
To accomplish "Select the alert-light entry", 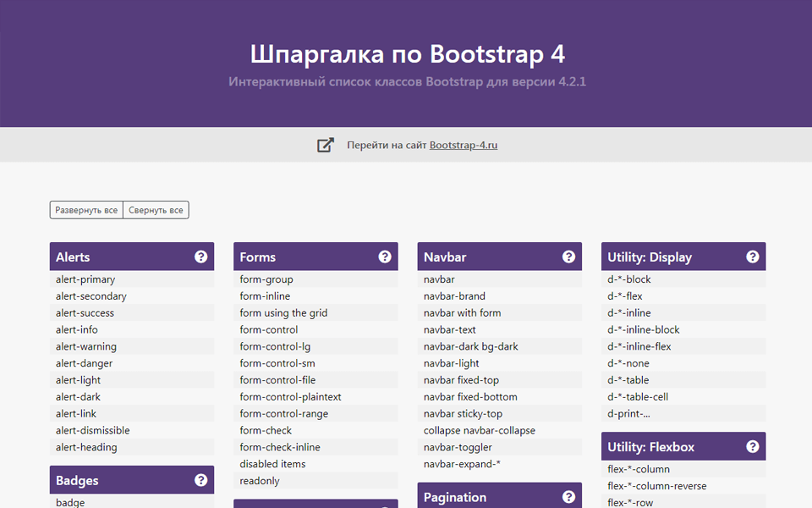I will tap(132, 380).
